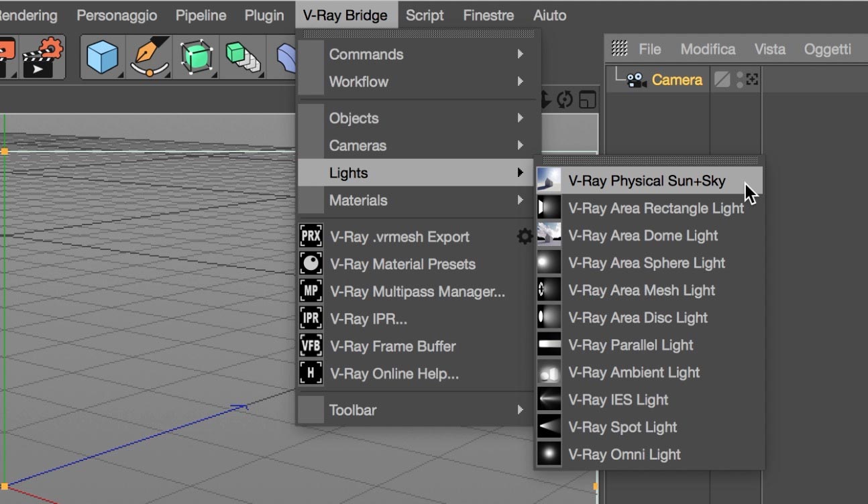The height and width of the screenshot is (504, 868).
Task: Click V-Ray .vrmesh Export PRX icon
Action: pos(311,237)
